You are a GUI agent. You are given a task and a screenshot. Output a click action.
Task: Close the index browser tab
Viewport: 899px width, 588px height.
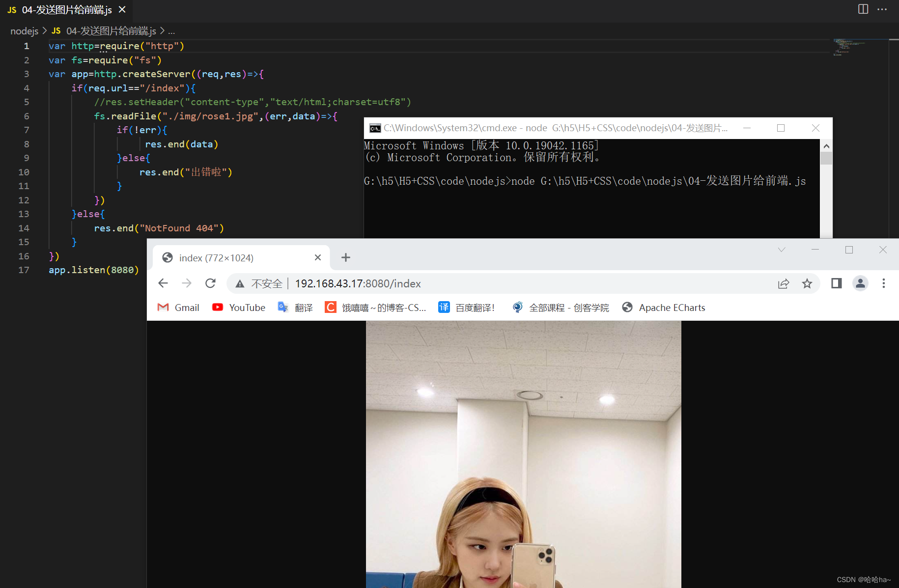(318, 257)
